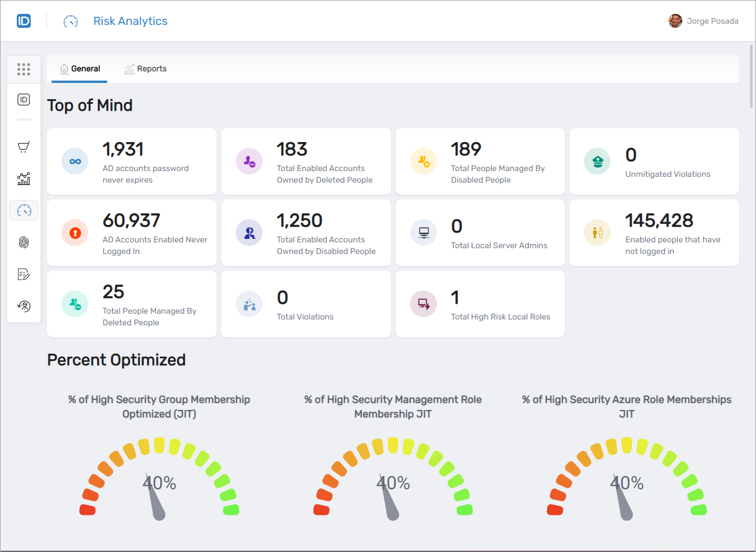Viewport: 756px width, 552px height.
Task: Open the apps grid menu icon
Action: tap(24, 70)
